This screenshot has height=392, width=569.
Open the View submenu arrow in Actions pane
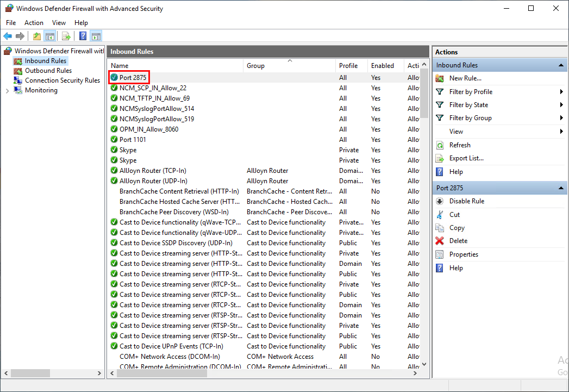[561, 132]
